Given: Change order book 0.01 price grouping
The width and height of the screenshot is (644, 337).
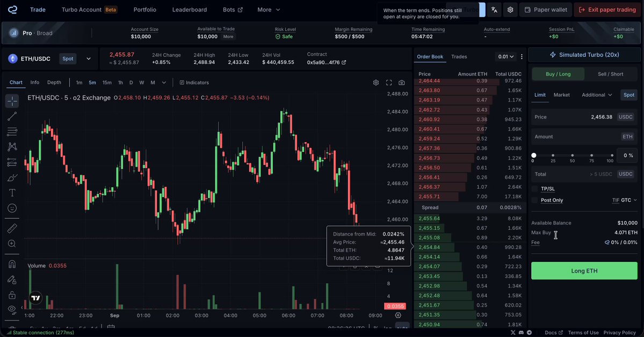Looking at the screenshot, I should coord(505,57).
